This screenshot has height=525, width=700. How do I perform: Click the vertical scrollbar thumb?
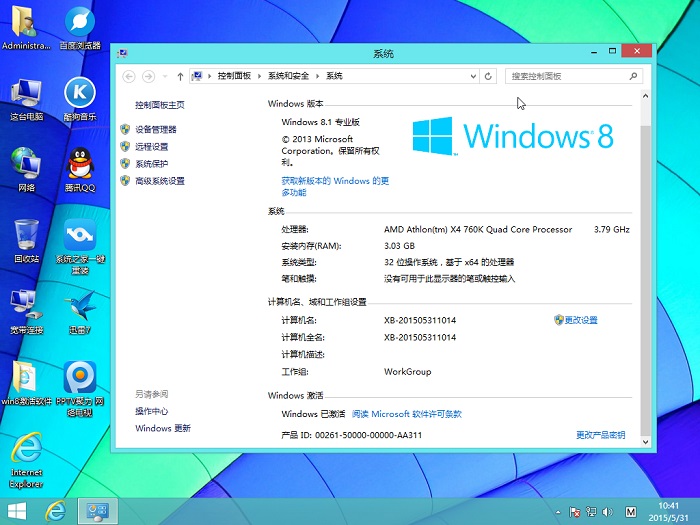[645, 279]
